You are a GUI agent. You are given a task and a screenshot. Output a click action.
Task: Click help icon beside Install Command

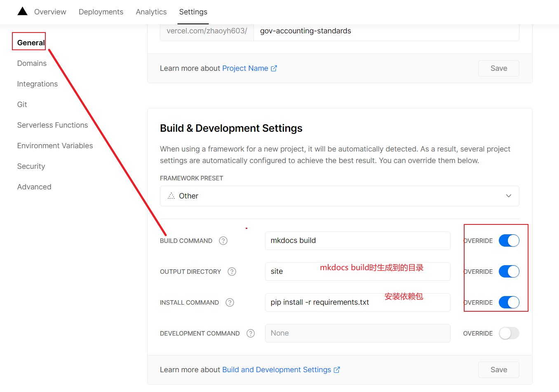pos(230,303)
